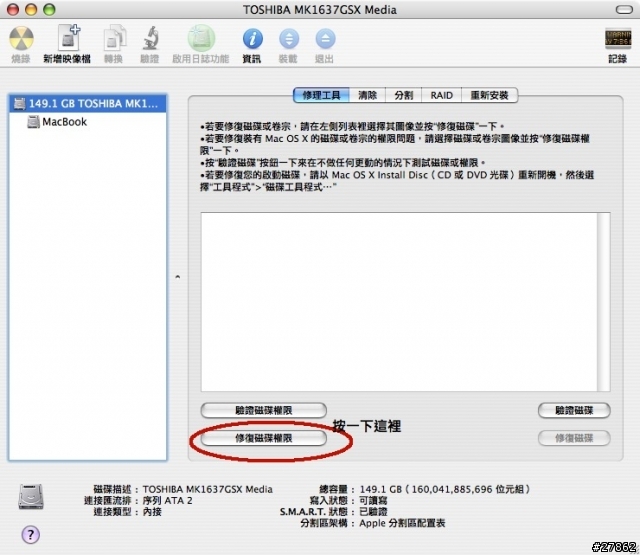
Task: Click the '149.1 GB (160,041,885,696 位元組)' capacity text
Action: (444, 489)
